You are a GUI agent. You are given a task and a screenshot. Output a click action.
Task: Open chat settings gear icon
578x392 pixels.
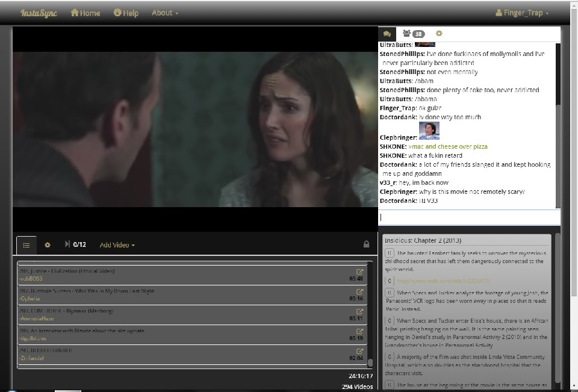coord(439,34)
